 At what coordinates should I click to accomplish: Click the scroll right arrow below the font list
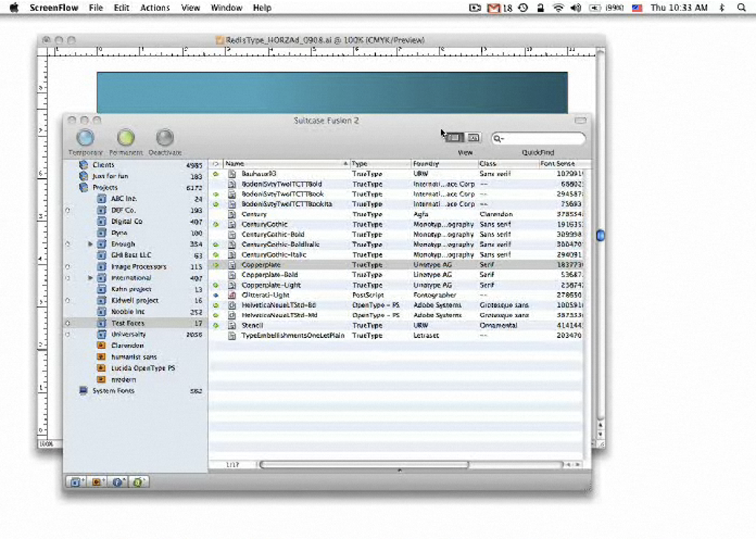click(577, 465)
